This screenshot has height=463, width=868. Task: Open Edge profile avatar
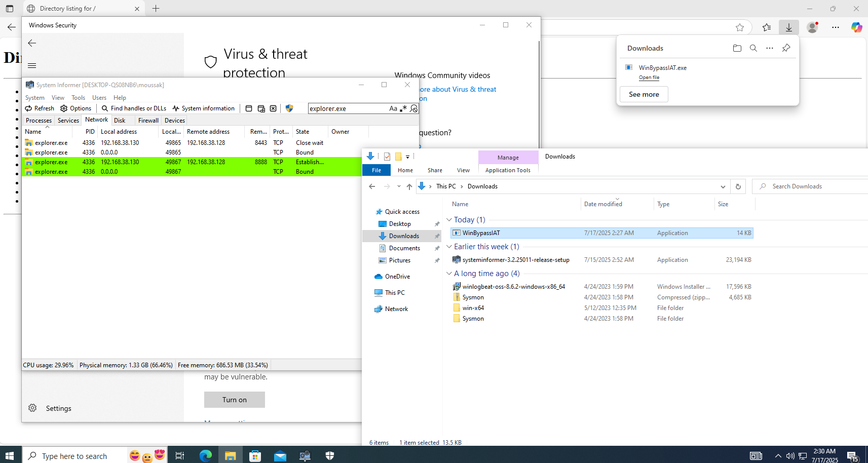pyautogui.click(x=812, y=27)
